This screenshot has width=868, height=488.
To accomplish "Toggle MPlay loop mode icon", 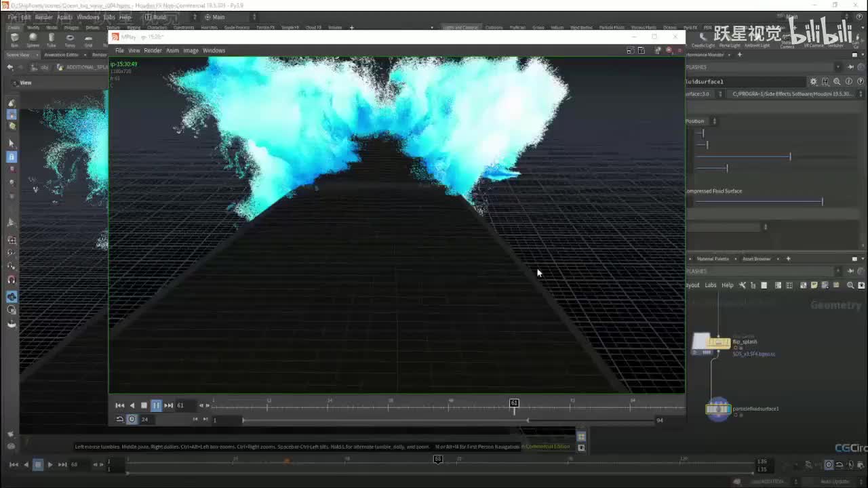I will tap(120, 420).
